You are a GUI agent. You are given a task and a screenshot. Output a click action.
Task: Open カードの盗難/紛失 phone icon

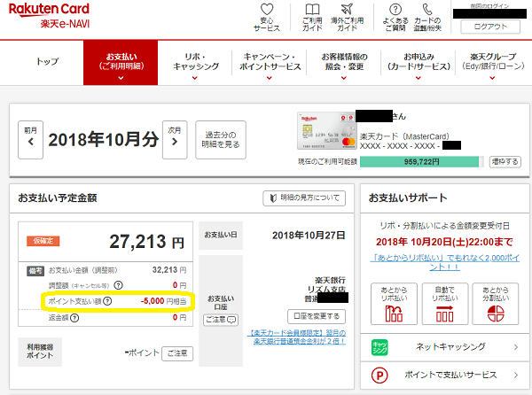tap(427, 9)
